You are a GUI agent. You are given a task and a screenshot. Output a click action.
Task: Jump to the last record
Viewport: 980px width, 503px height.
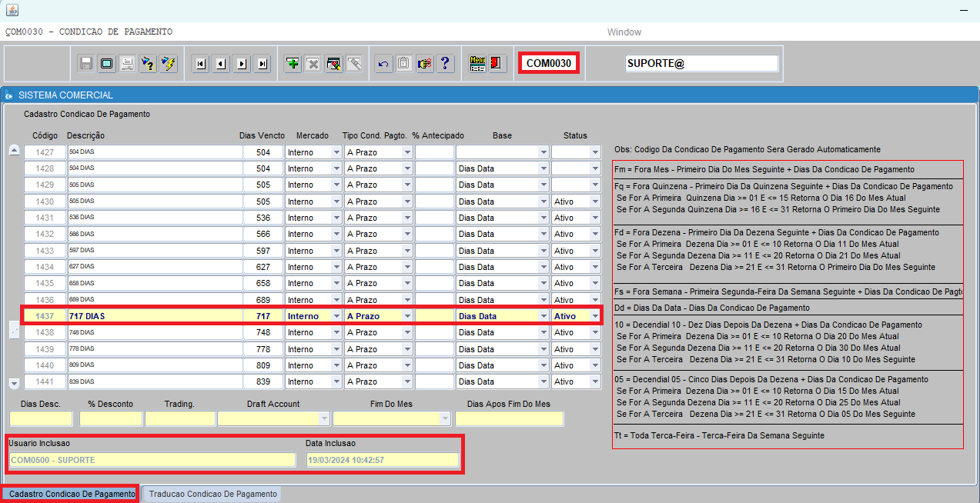[263, 64]
